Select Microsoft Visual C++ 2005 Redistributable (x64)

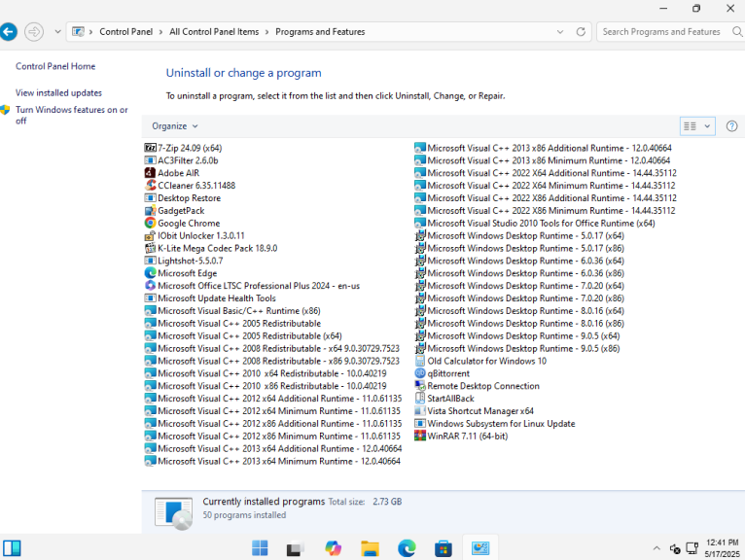pyautogui.click(x=243, y=335)
